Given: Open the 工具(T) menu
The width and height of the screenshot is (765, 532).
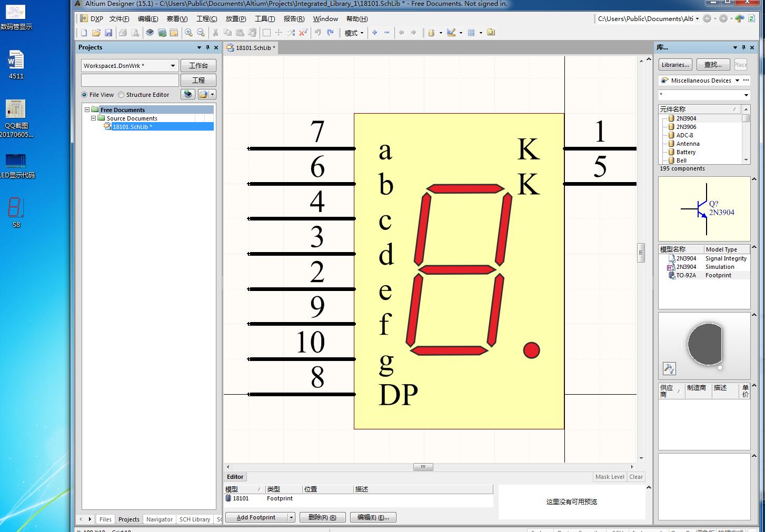Looking at the screenshot, I should coord(265,18).
